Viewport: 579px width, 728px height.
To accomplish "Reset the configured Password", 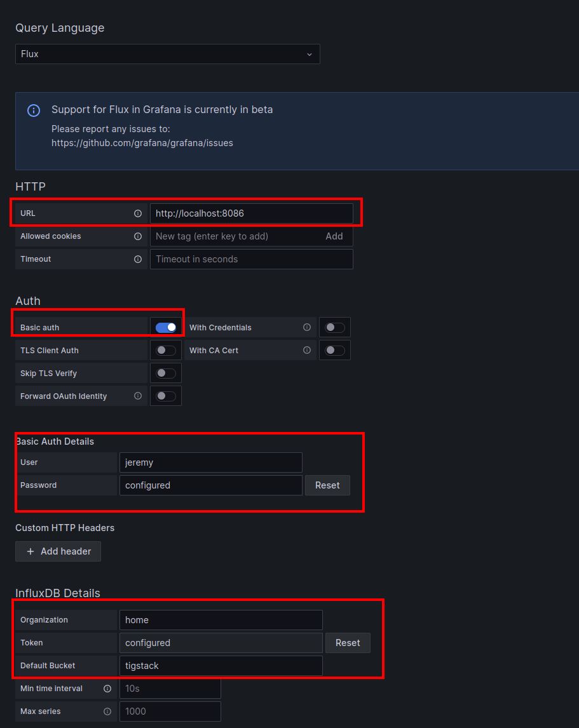I will click(327, 485).
